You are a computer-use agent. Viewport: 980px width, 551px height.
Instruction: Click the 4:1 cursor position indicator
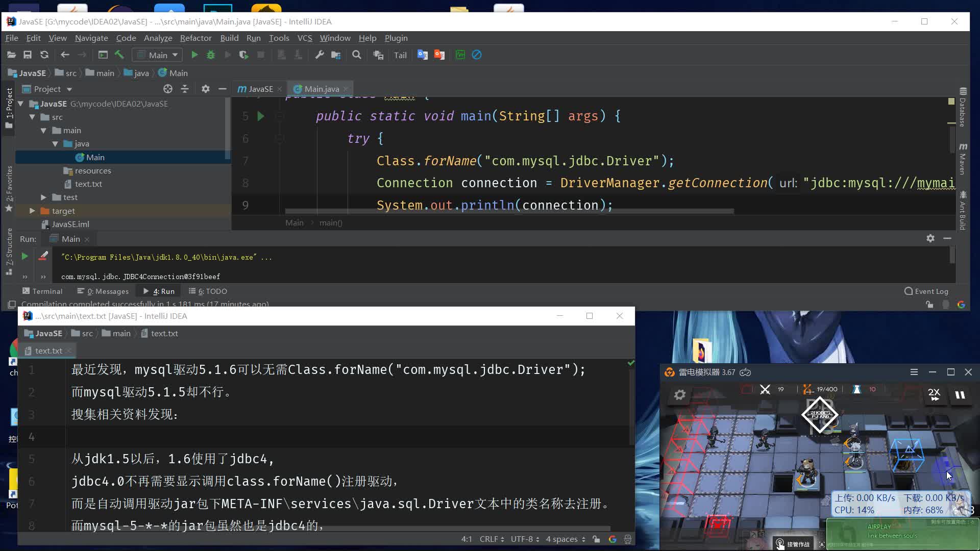[x=467, y=539]
